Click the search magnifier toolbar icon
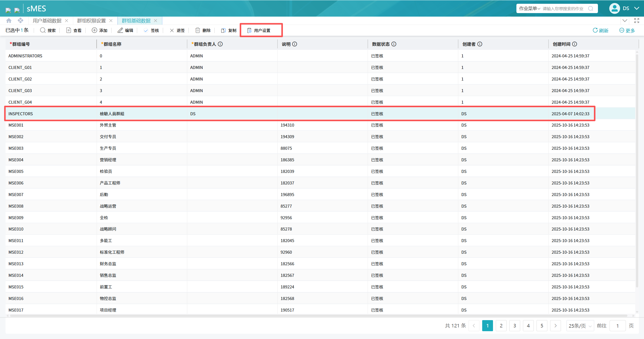 (x=43, y=30)
